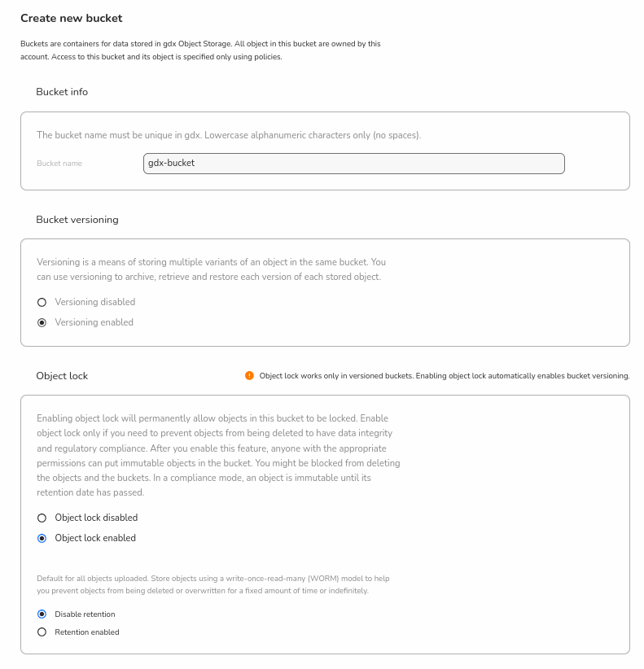
Task: Choose the Object lock disabled option
Action: click(42, 518)
